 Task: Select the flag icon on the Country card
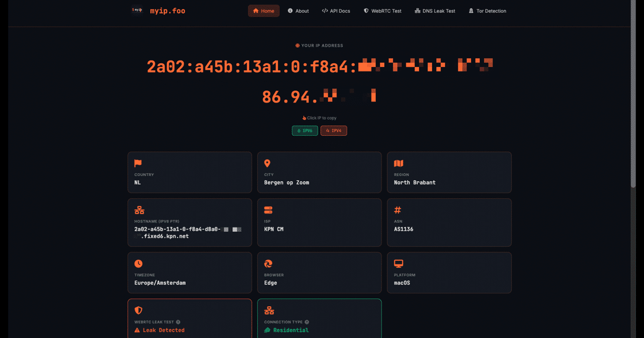[x=138, y=163]
